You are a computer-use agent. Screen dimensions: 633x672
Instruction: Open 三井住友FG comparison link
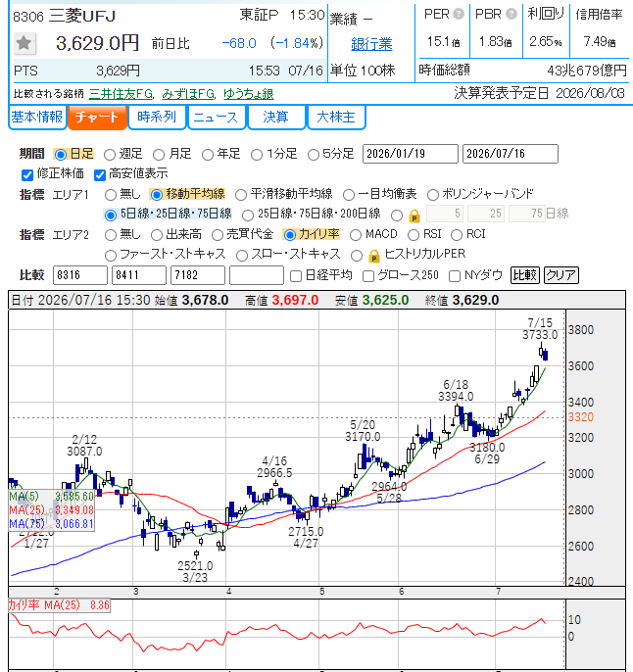click(x=121, y=94)
